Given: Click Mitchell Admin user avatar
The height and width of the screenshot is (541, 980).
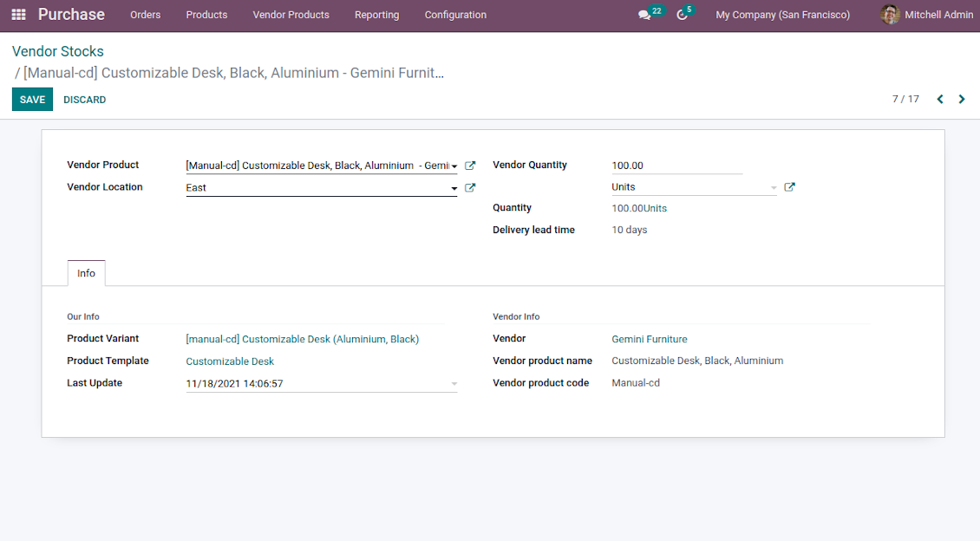Looking at the screenshot, I should coord(890,15).
